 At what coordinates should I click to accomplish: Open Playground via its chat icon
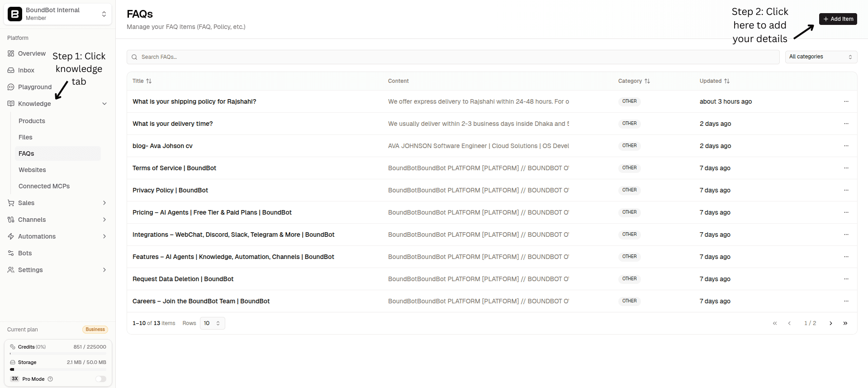pos(11,87)
